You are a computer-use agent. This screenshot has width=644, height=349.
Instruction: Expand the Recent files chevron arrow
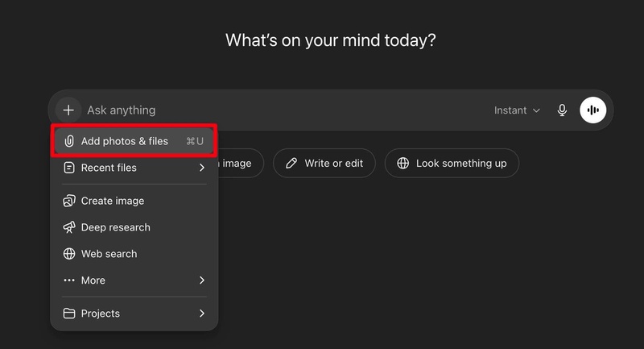pos(202,168)
